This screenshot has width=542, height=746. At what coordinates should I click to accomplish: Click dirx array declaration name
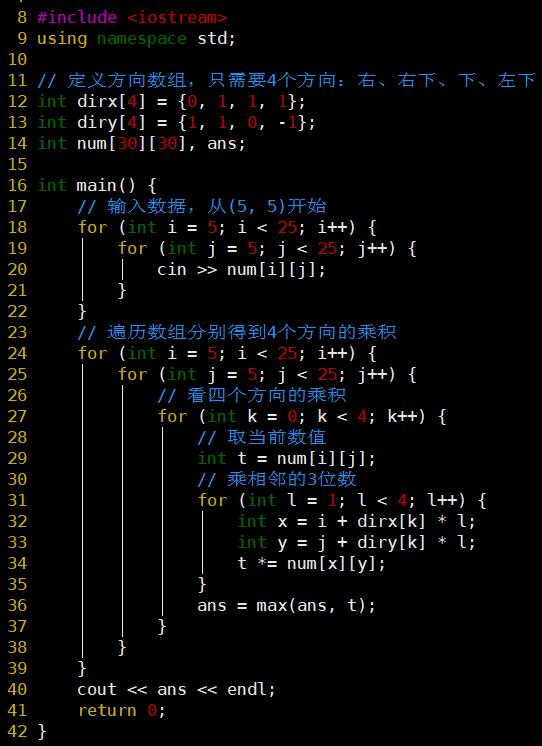pyautogui.click(x=97, y=101)
